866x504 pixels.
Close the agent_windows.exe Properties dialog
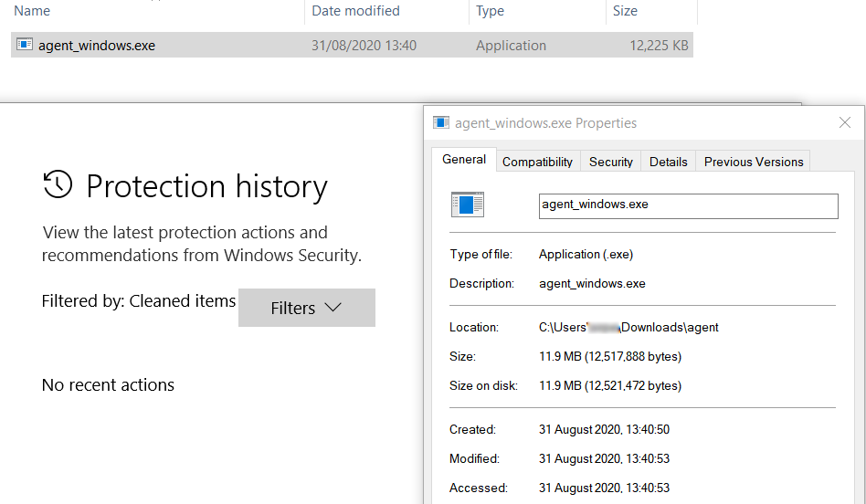(x=845, y=122)
